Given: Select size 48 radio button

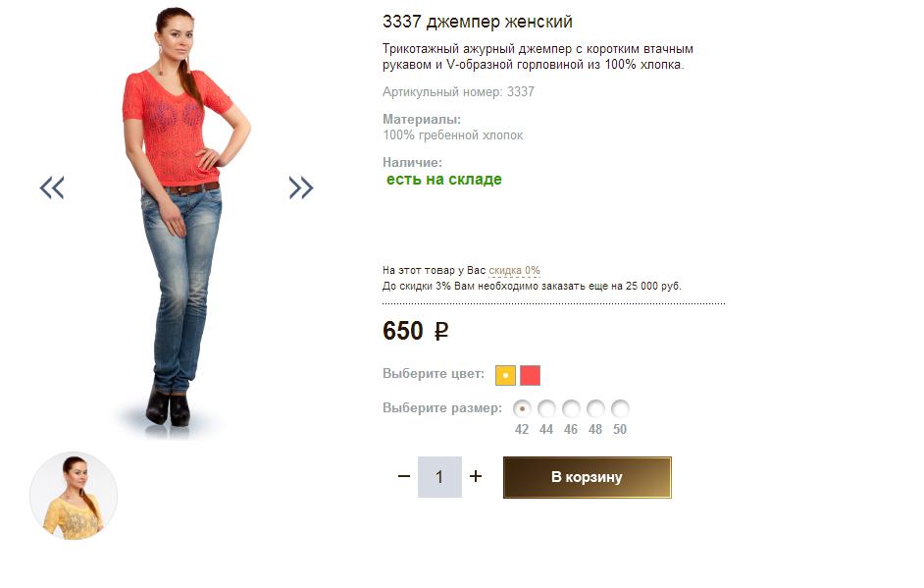Looking at the screenshot, I should (x=595, y=408).
